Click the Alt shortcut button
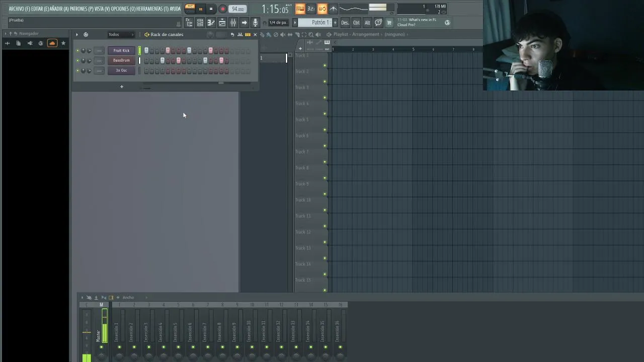Image resolution: width=644 pixels, height=362 pixels. (x=367, y=22)
